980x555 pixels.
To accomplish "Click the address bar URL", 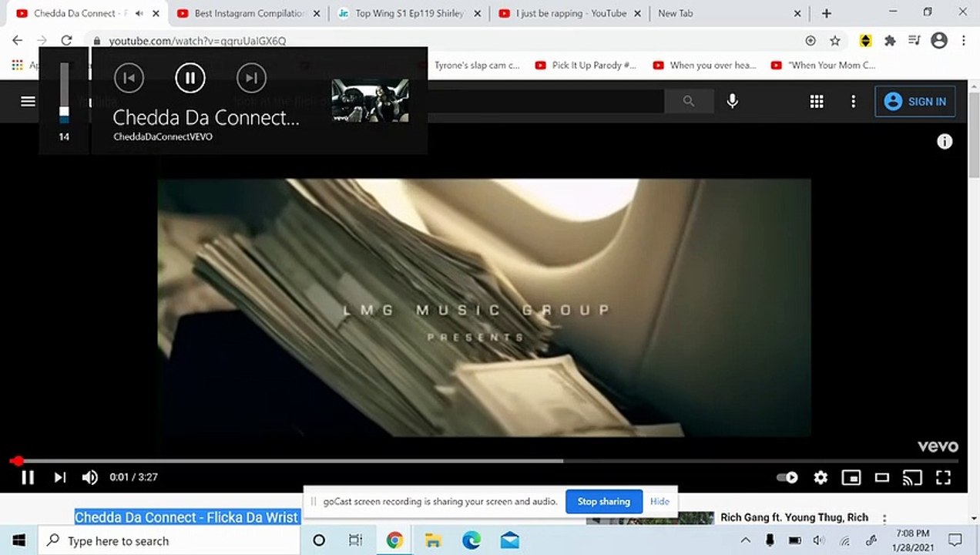I will [197, 41].
